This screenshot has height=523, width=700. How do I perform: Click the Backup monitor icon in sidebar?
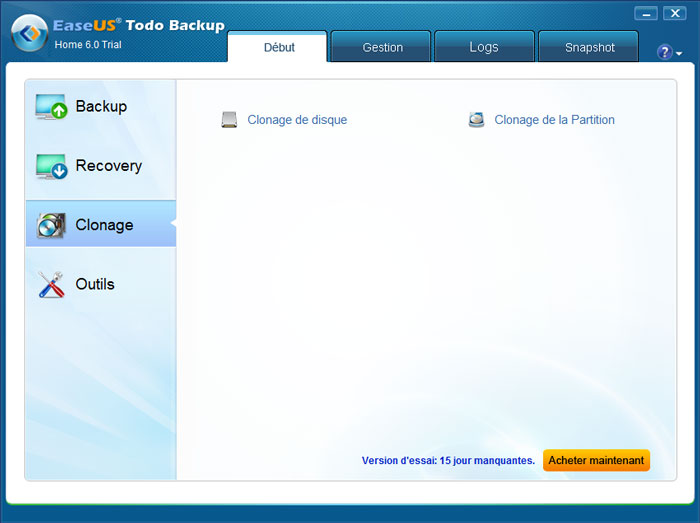(51, 107)
